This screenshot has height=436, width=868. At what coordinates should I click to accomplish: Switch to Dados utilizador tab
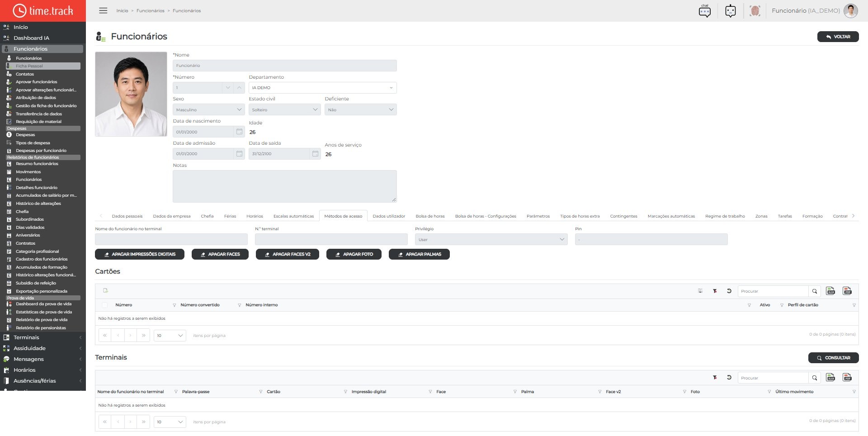[389, 216]
